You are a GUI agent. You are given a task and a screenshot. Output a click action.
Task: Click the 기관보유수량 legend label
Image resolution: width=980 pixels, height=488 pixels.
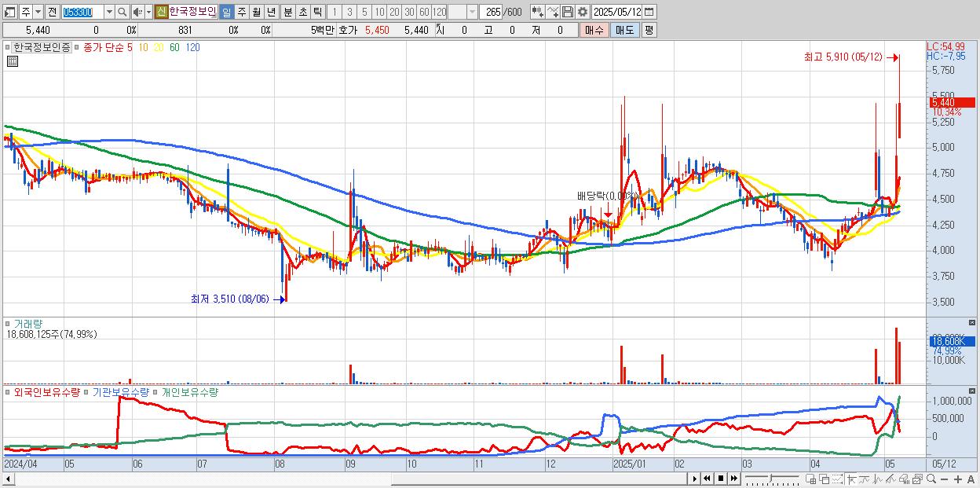click(x=121, y=391)
